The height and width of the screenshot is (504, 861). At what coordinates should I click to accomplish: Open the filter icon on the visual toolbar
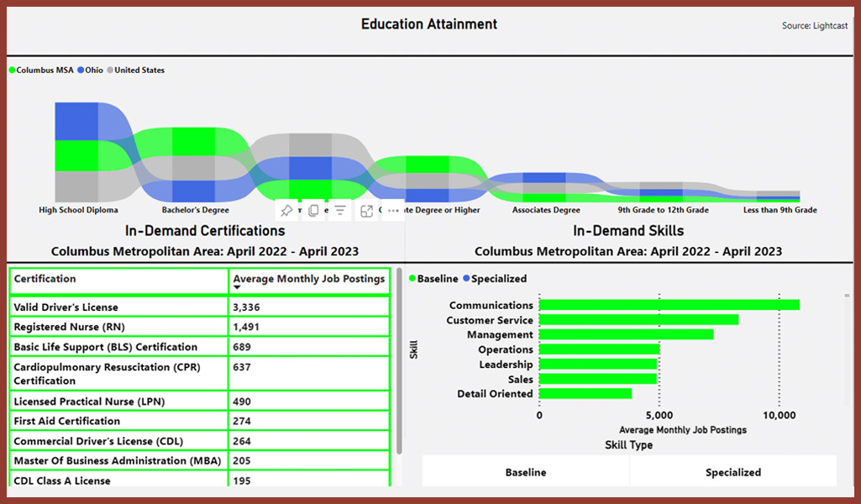click(340, 210)
